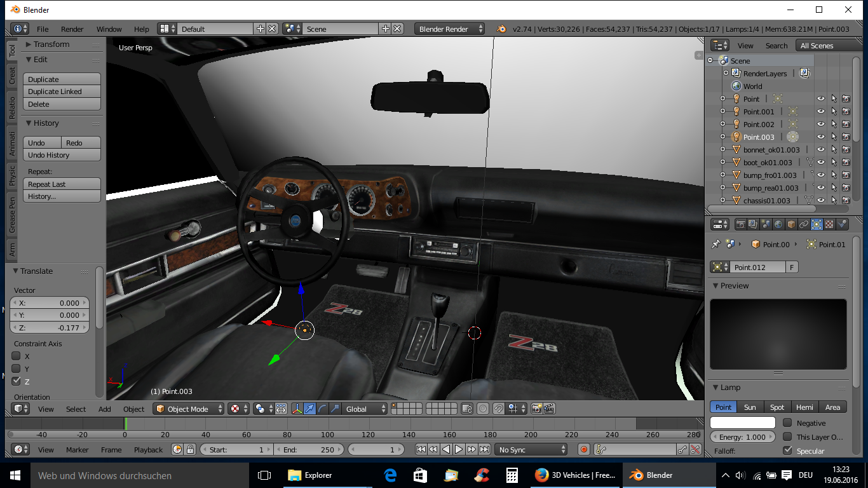Toggle the Specular lamp checkbox
This screenshot has width=868, height=488.
pyautogui.click(x=787, y=451)
